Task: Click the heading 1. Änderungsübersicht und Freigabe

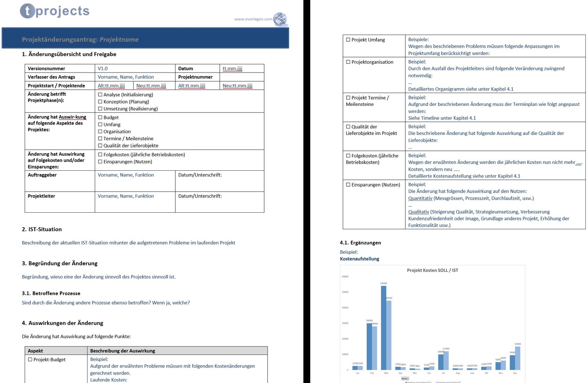Action: tap(69, 54)
